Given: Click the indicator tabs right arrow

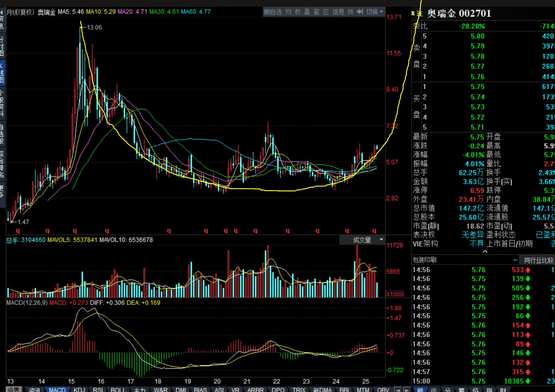Looking at the screenshot, I should click(406, 390).
